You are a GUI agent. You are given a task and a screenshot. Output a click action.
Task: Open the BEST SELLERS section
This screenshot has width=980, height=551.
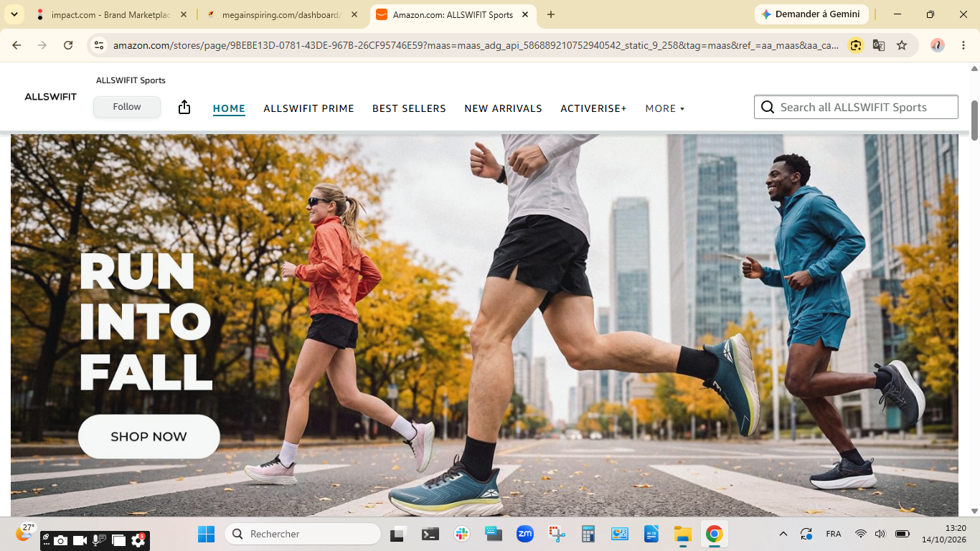409,108
